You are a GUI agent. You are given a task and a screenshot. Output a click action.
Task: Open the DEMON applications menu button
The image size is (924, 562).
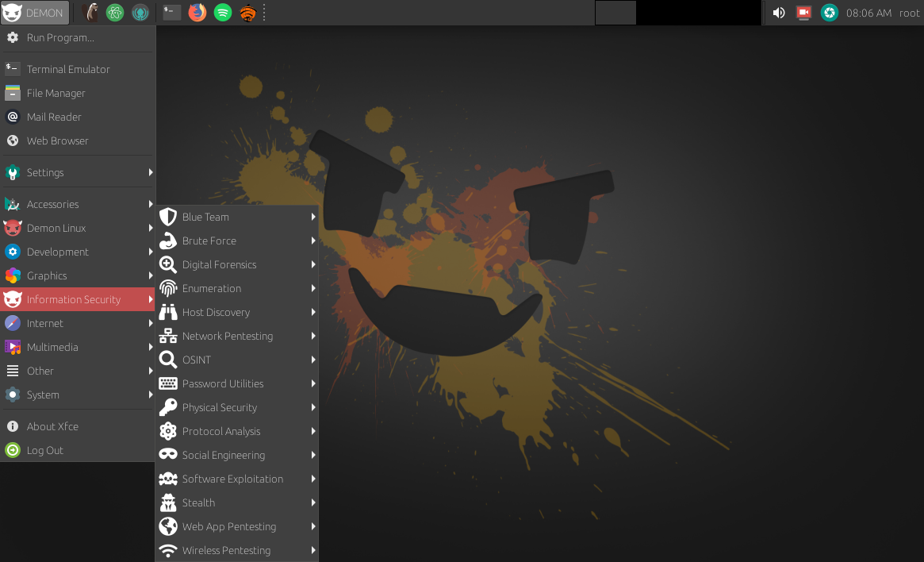coord(35,13)
